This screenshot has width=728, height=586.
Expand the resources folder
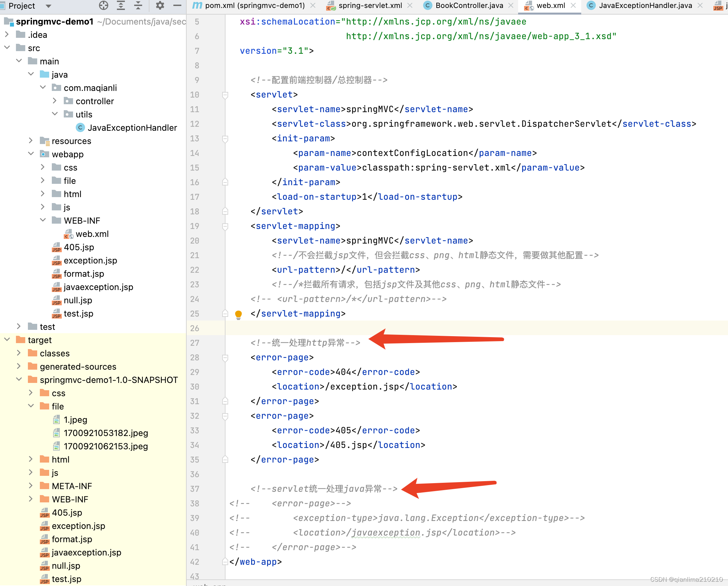pos(31,141)
